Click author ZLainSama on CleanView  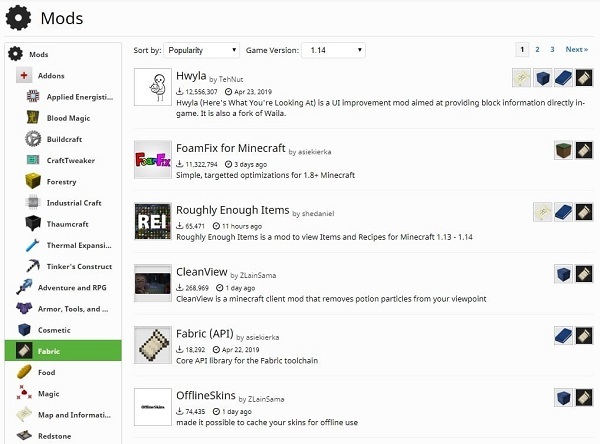click(258, 276)
